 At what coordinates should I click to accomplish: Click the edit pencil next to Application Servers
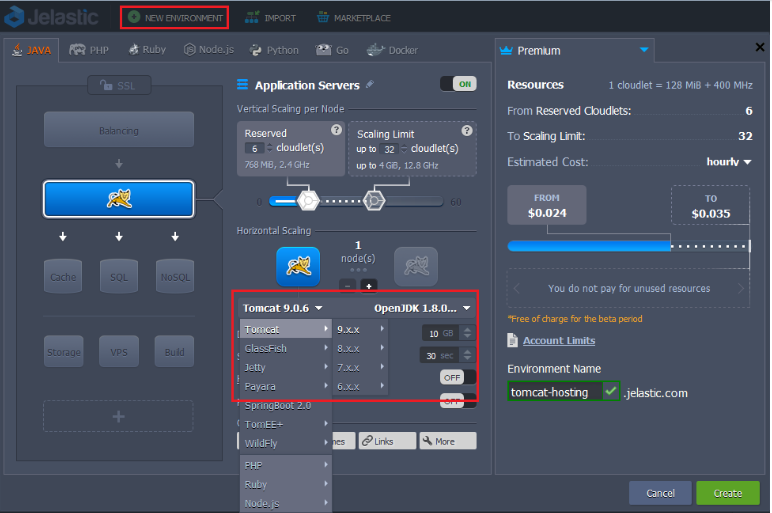coord(370,85)
